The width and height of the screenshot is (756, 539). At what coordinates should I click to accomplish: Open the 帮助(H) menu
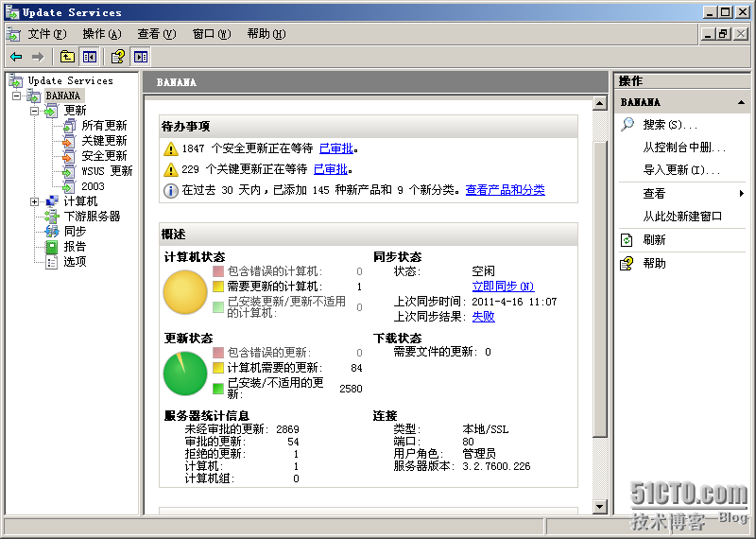266,34
